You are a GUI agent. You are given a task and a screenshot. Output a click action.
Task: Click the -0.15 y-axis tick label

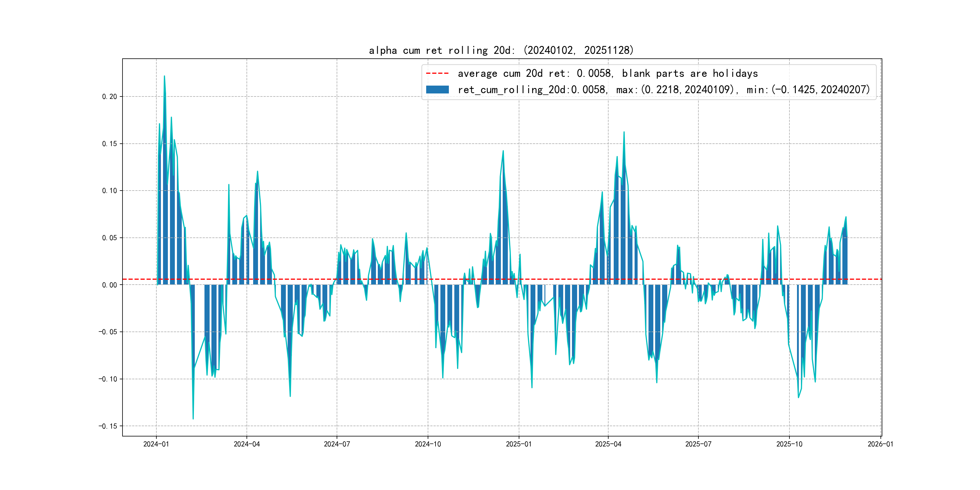click(x=108, y=426)
